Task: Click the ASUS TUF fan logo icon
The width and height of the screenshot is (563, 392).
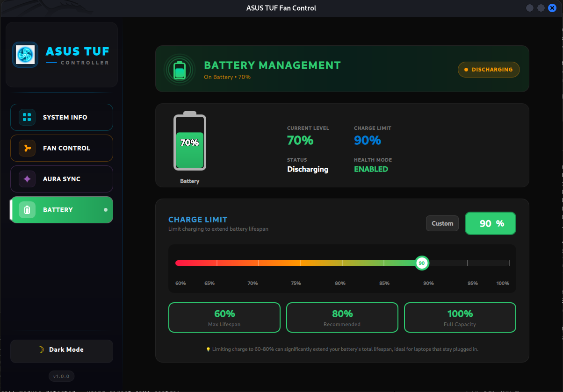Action: point(25,55)
